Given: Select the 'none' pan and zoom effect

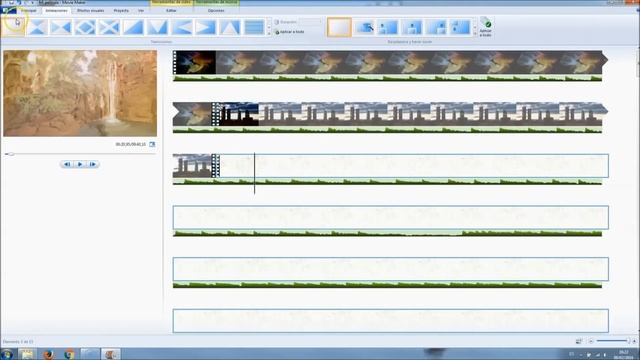Looking at the screenshot, I should [339, 27].
